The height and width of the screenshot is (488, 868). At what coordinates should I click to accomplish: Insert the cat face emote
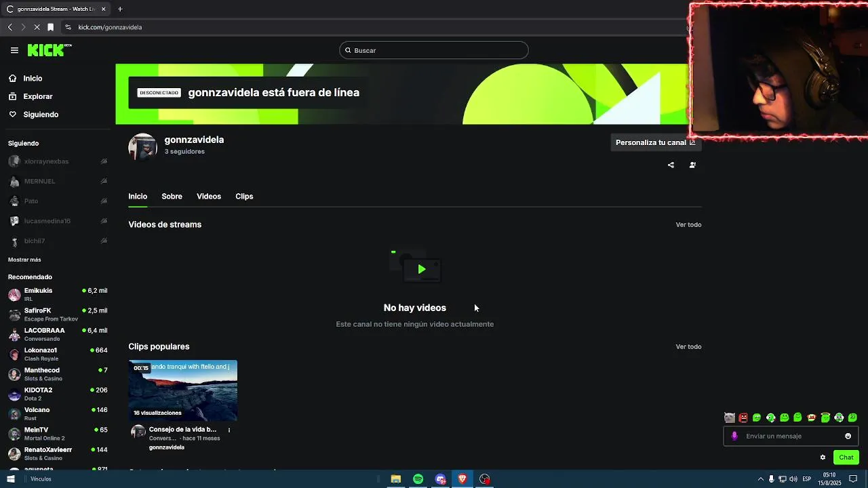point(730,418)
